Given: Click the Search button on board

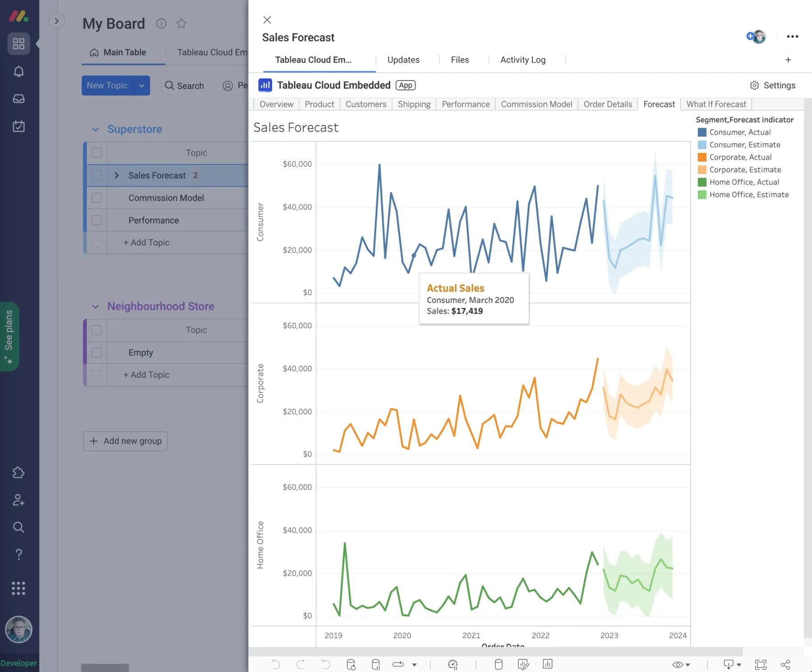Looking at the screenshot, I should [x=185, y=86].
